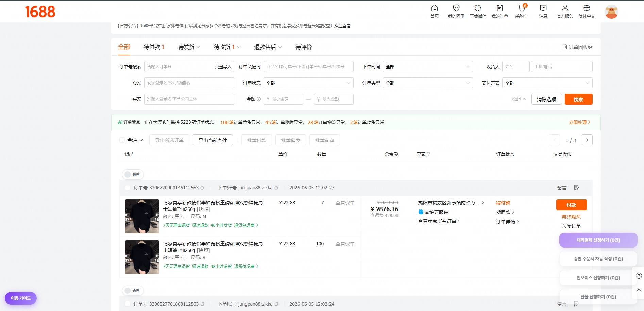Go to previous page arrow
Screen dimensions: 644x311
[x=555, y=140]
